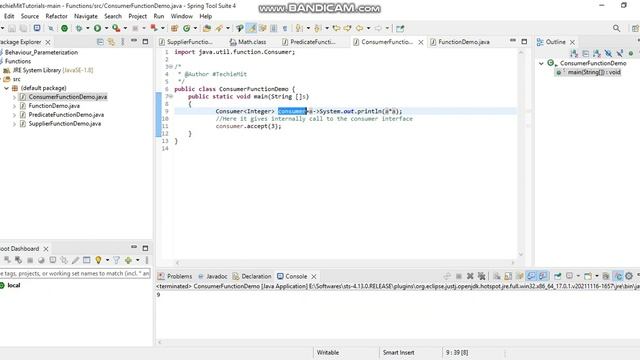Click Back navigation yellow arrow in toolbar
The image size is (640, 360).
pos(359,28)
